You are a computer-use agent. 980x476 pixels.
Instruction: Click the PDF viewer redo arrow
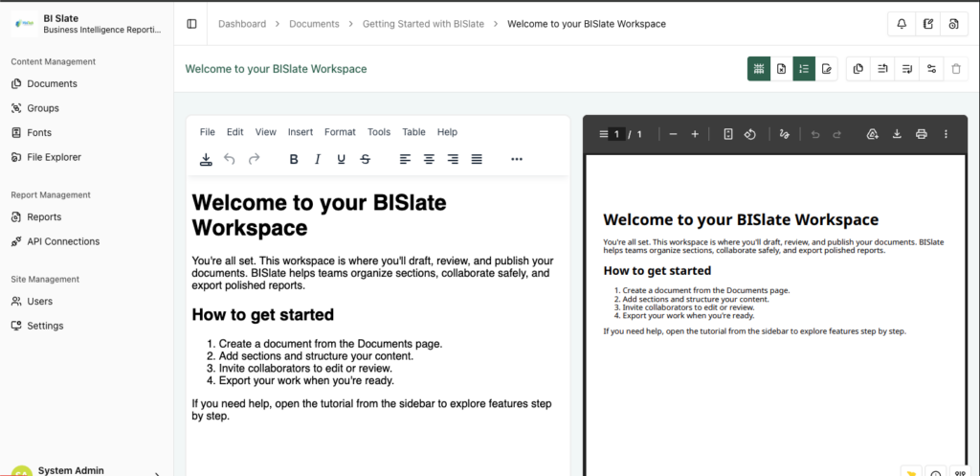836,134
